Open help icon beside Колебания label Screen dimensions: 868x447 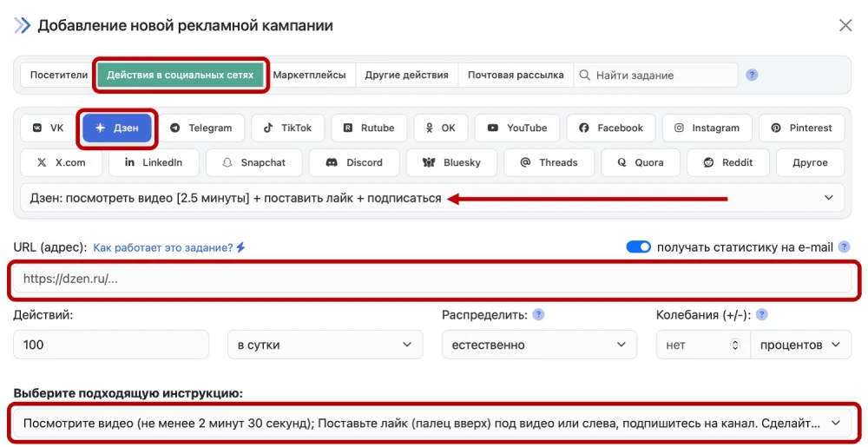(762, 314)
